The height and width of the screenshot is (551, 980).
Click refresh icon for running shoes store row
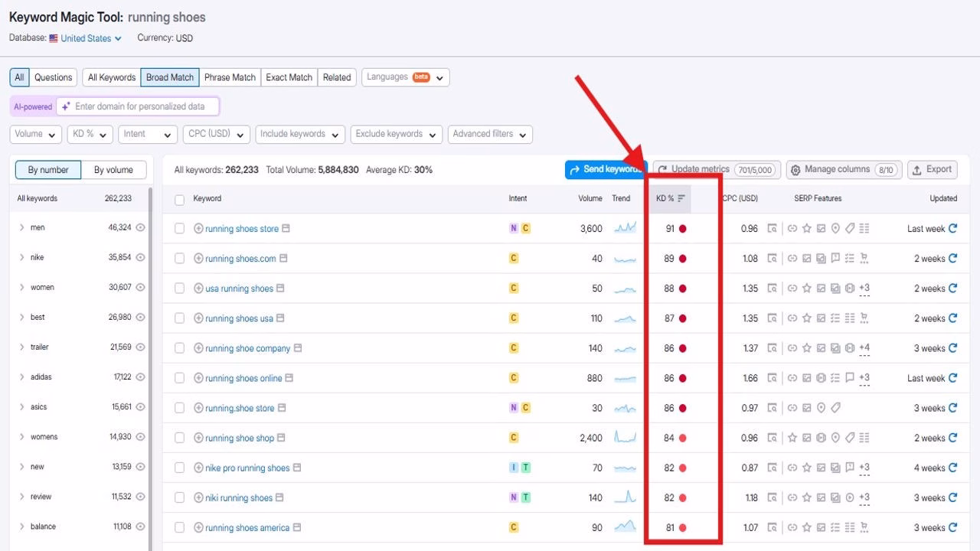click(x=952, y=228)
